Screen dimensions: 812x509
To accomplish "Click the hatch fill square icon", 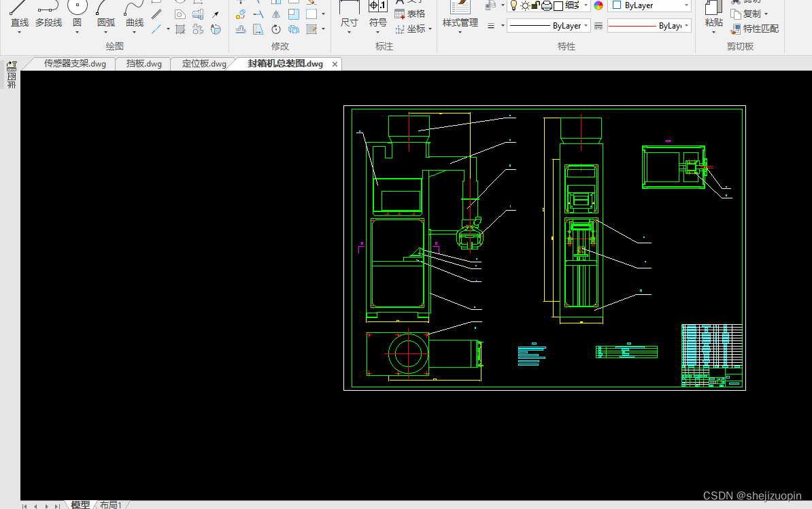I will (x=180, y=29).
